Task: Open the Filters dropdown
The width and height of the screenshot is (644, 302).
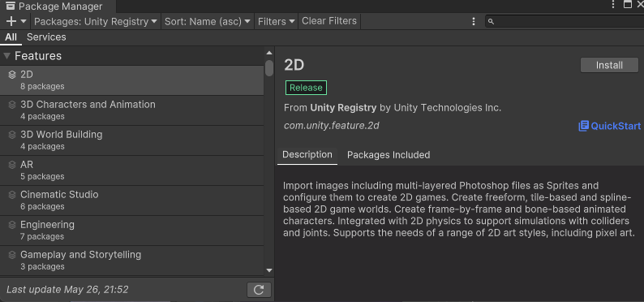Action: click(x=277, y=21)
